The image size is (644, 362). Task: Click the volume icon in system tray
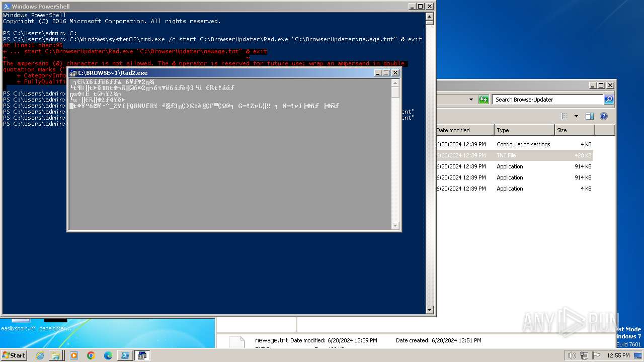click(x=572, y=355)
